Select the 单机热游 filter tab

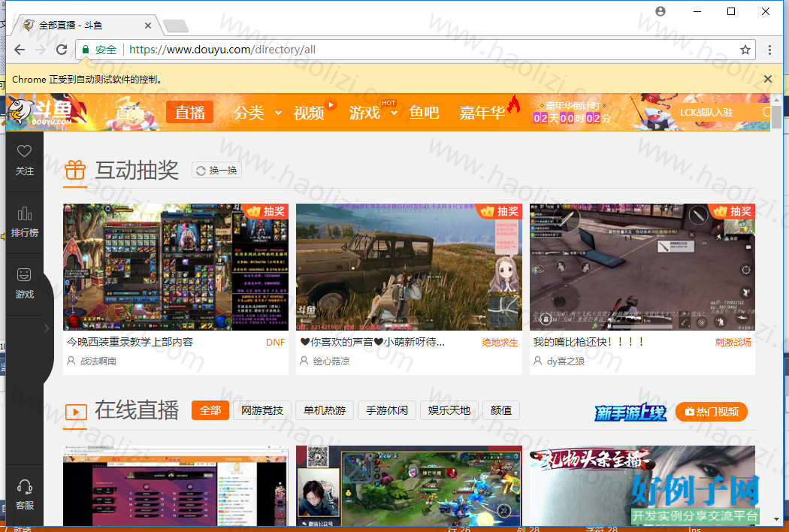325,410
